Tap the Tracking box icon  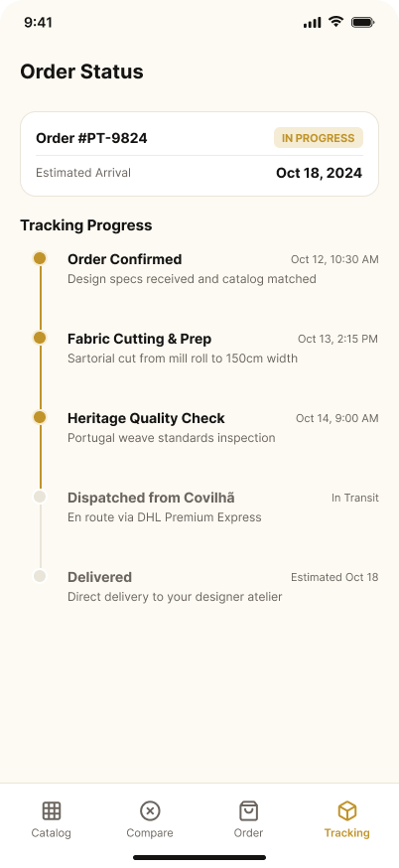pyautogui.click(x=347, y=811)
